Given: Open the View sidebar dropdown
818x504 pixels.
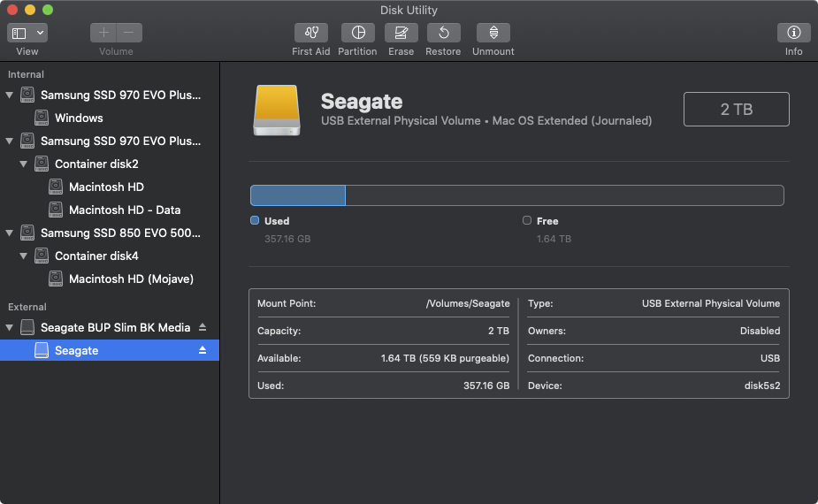Looking at the screenshot, I should [x=27, y=33].
